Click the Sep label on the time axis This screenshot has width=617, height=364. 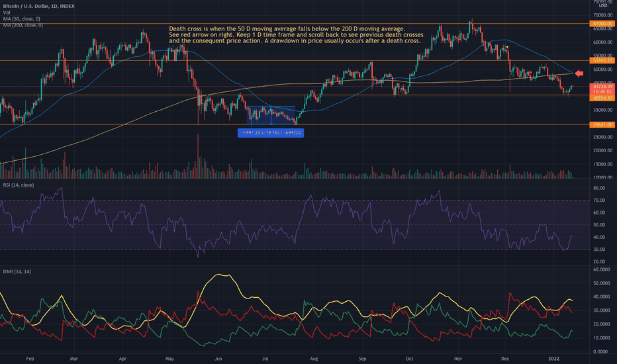362,359
